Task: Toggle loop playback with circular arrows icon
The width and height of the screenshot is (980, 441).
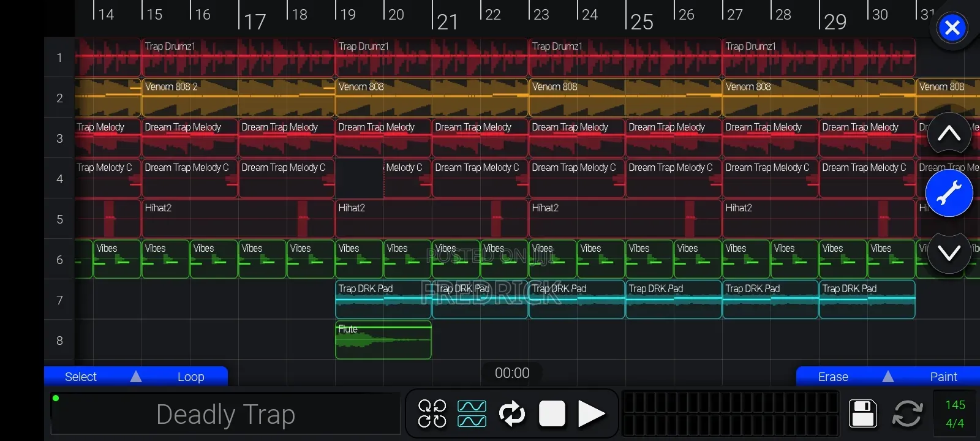Action: click(512, 413)
